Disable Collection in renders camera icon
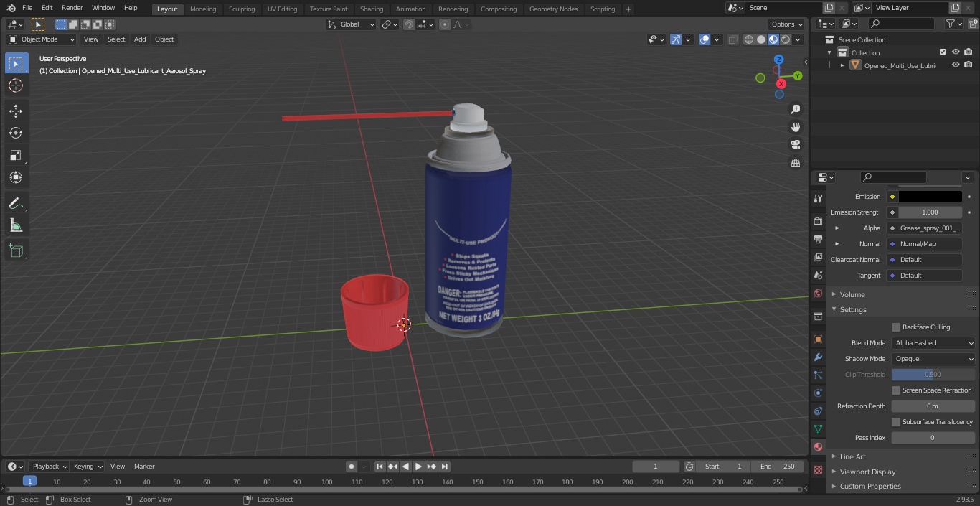 (968, 52)
